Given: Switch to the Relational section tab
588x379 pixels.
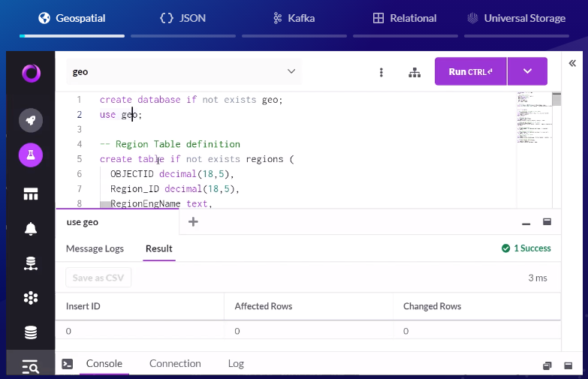Looking at the screenshot, I should [x=406, y=19].
